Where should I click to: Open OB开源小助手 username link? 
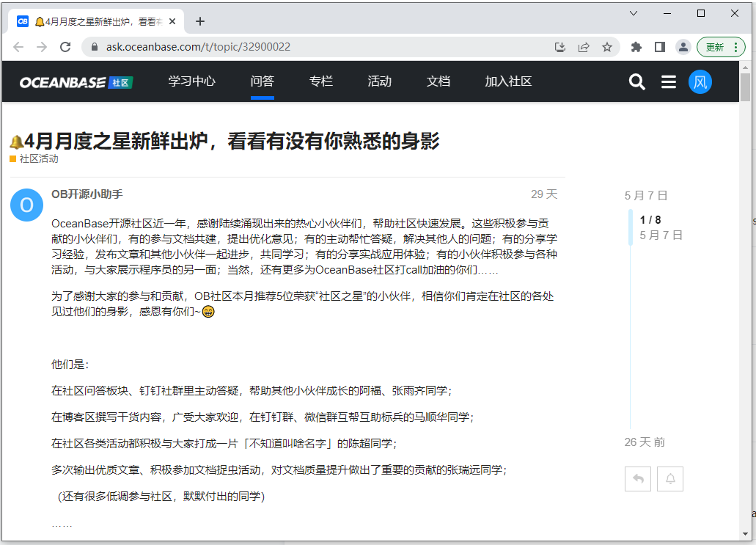tap(87, 194)
